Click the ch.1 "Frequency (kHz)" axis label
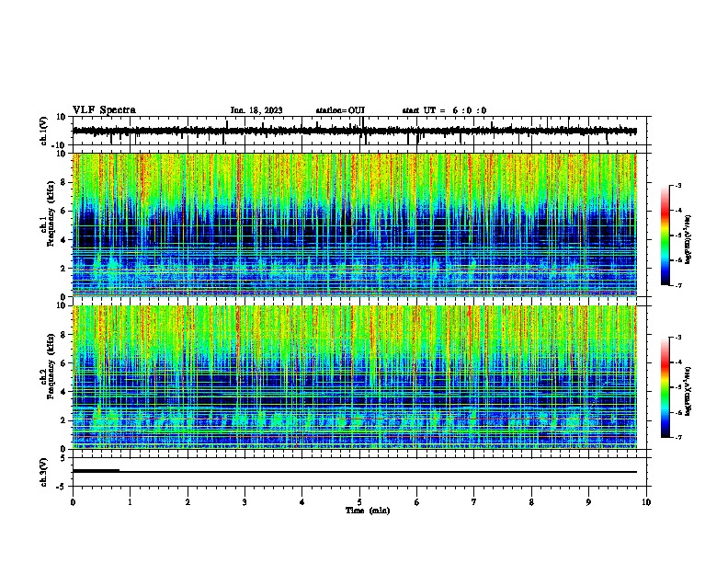This screenshot has width=728, height=563. (x=51, y=213)
